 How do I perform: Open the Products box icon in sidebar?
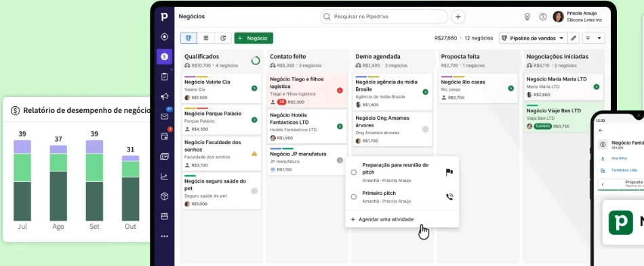click(164, 196)
